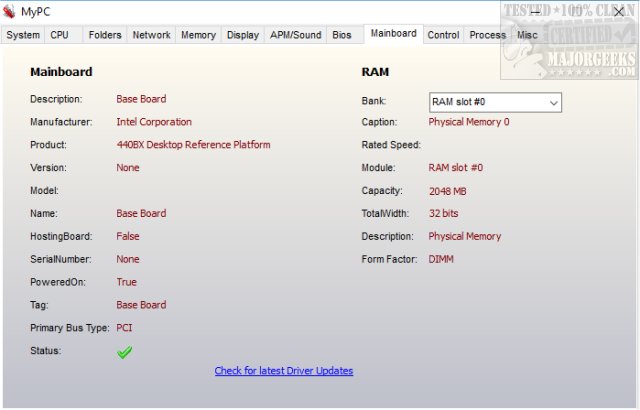This screenshot has width=640, height=410.
Task: Click the Form Factor value DIMM
Action: [x=441, y=259]
